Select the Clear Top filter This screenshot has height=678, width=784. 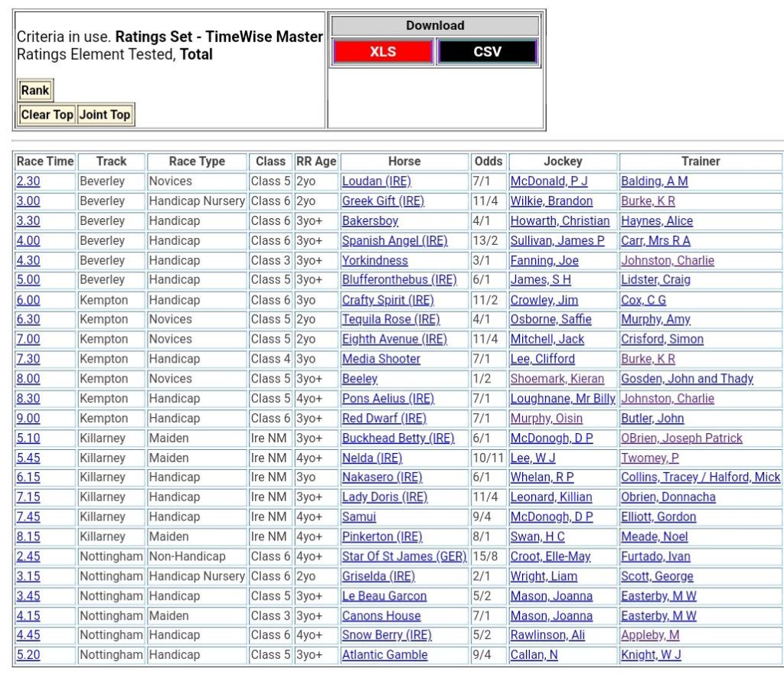(x=47, y=115)
